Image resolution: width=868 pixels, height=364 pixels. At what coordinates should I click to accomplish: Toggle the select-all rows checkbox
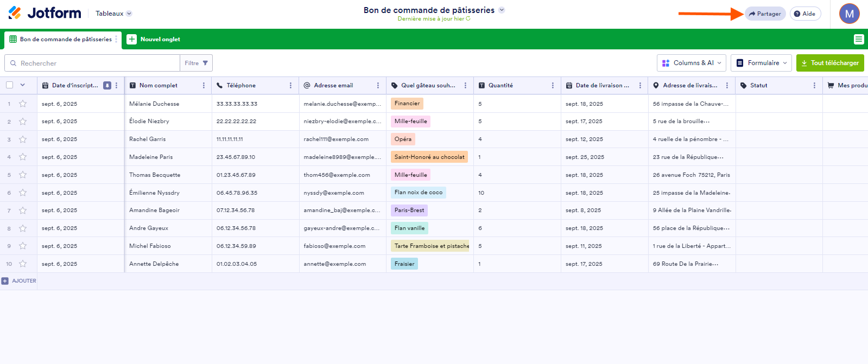10,85
